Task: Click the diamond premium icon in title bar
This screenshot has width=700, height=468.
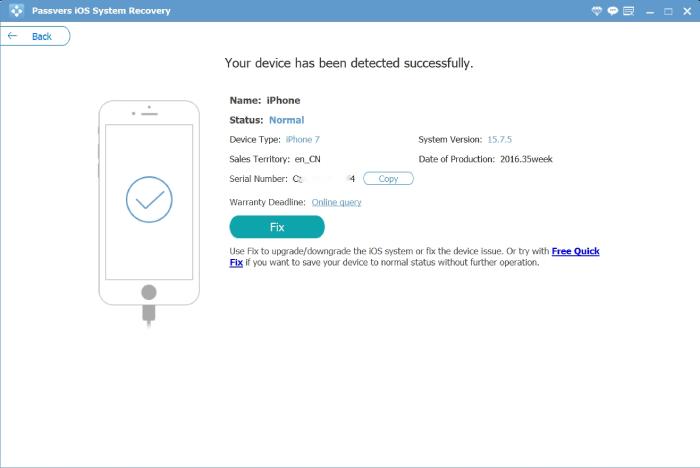Action: click(597, 11)
